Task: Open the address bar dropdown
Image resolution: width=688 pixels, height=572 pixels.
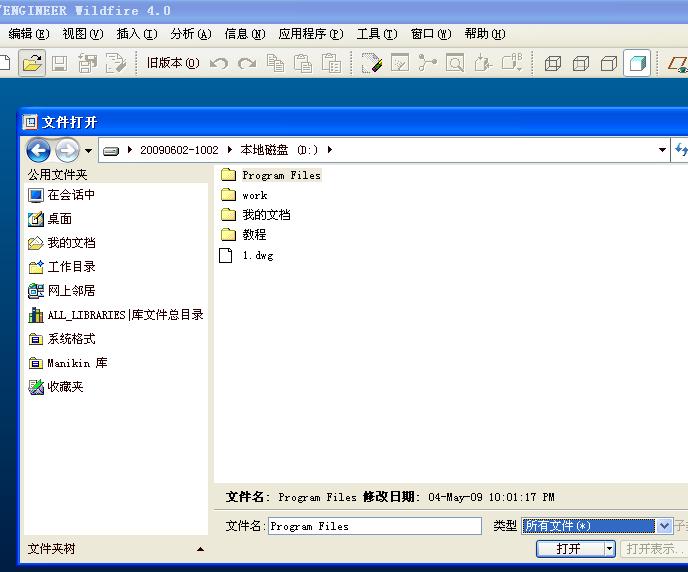Action: (x=662, y=150)
